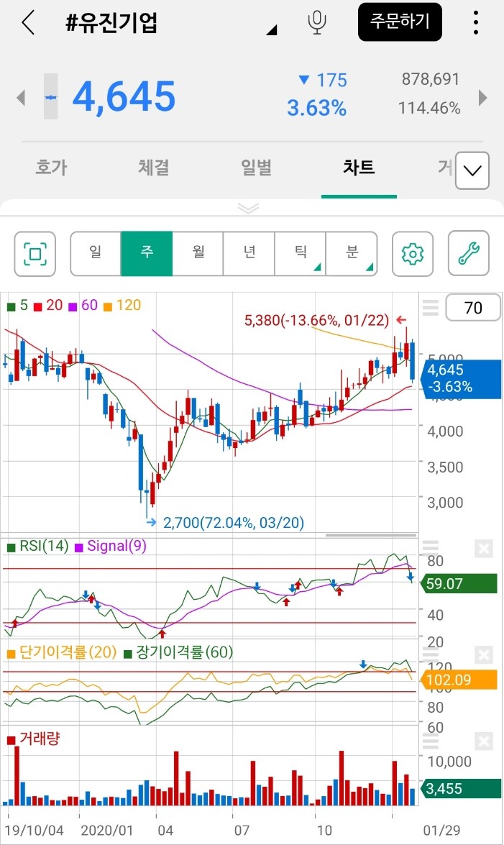Screen dimensions: 504x845
Task: Tap the large 4,645 current price
Action: (x=124, y=97)
